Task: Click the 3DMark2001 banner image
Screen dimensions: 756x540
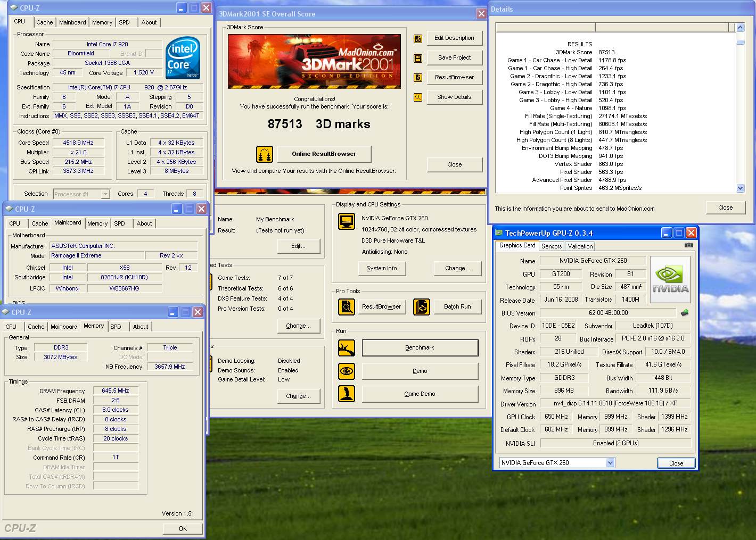Action: (x=314, y=61)
